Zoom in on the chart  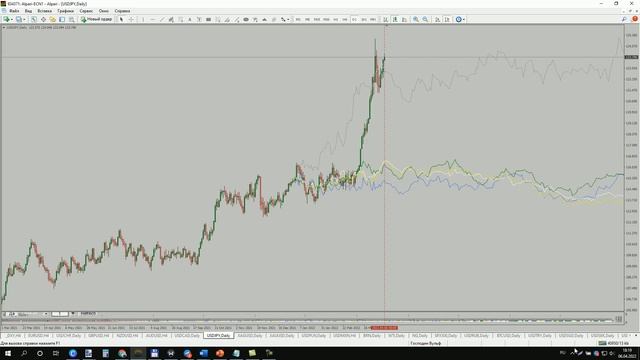tap(416, 19)
